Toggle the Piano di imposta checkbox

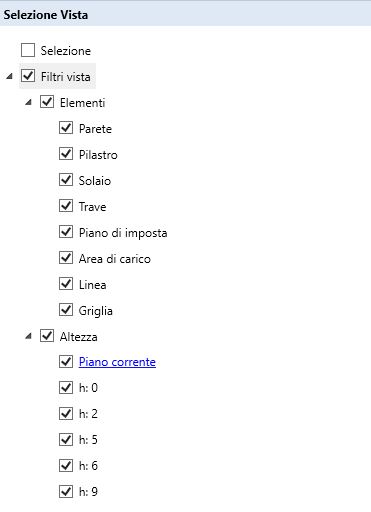pyautogui.click(x=66, y=232)
